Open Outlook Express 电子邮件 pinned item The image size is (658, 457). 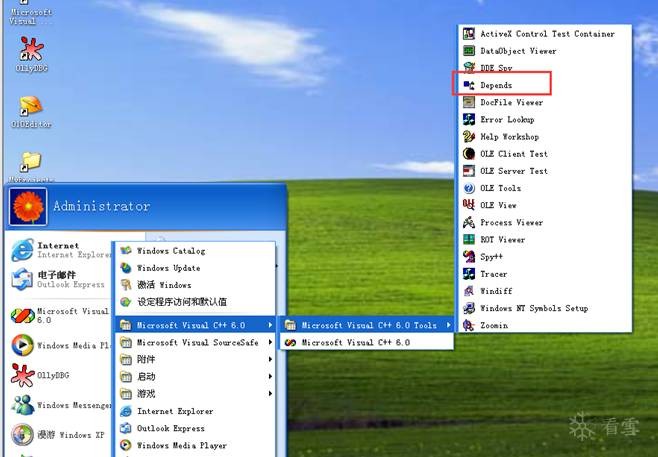[x=58, y=279]
